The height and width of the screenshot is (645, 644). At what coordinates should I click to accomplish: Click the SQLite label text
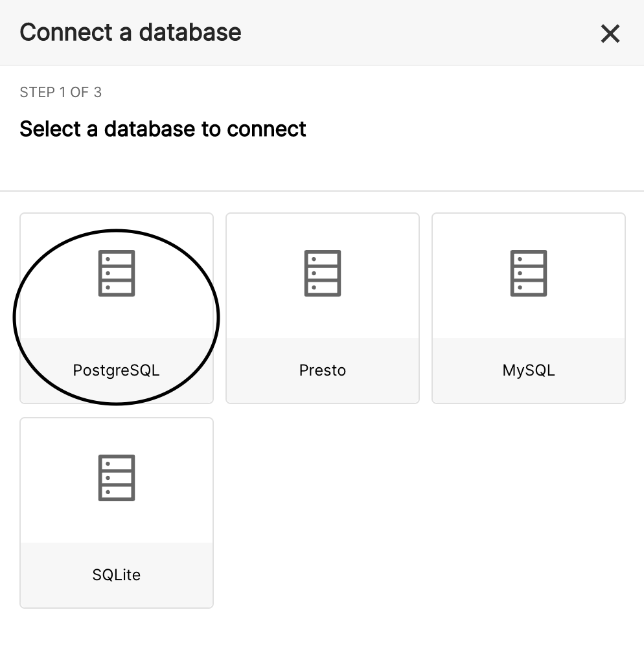(117, 575)
